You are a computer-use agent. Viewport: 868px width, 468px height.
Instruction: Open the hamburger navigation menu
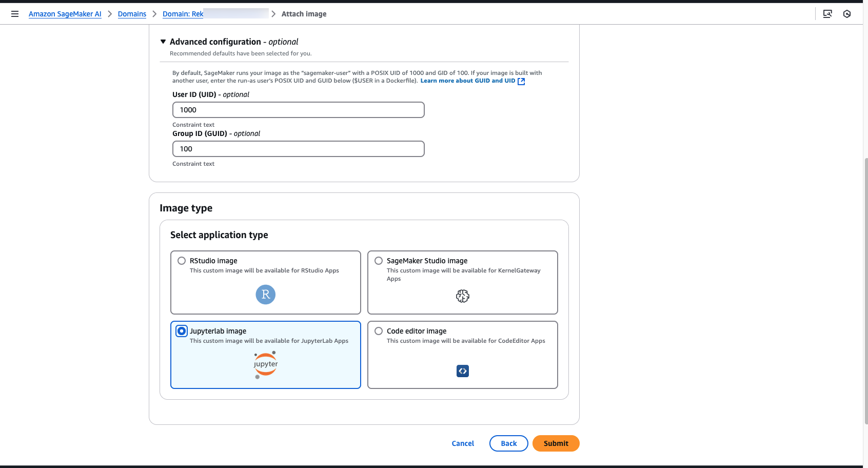pos(15,14)
